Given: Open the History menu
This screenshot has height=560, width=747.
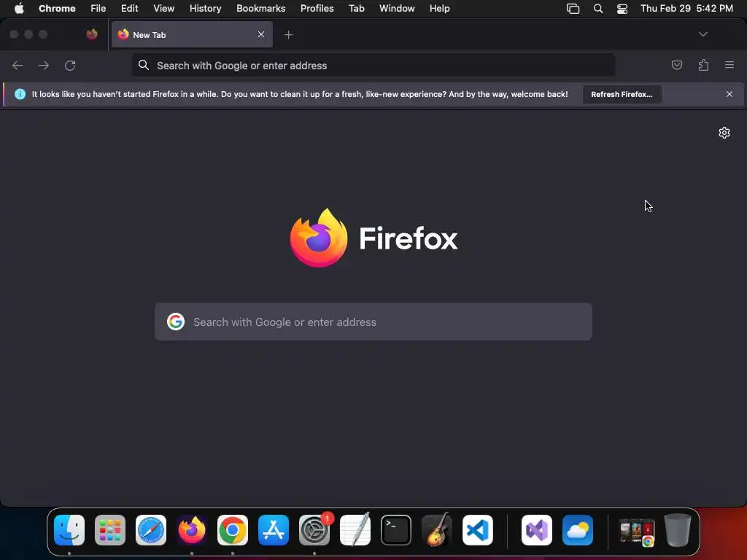Looking at the screenshot, I should pos(205,9).
